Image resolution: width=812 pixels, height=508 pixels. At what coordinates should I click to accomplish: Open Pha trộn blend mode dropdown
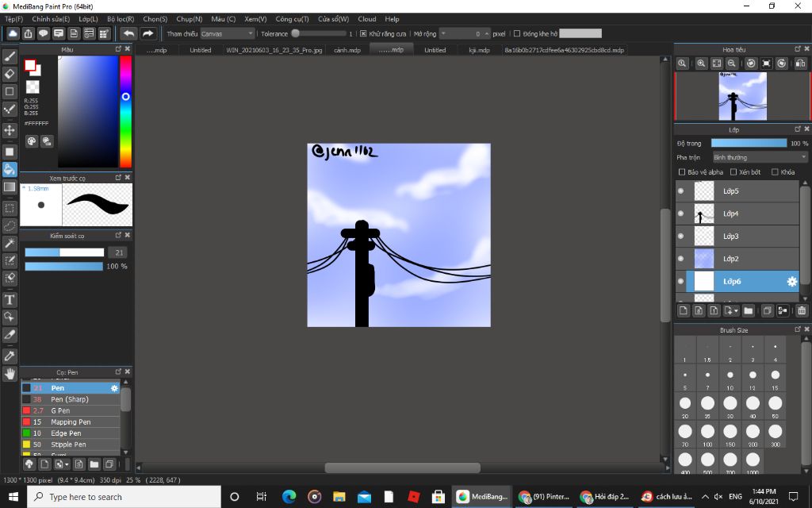[x=760, y=157]
